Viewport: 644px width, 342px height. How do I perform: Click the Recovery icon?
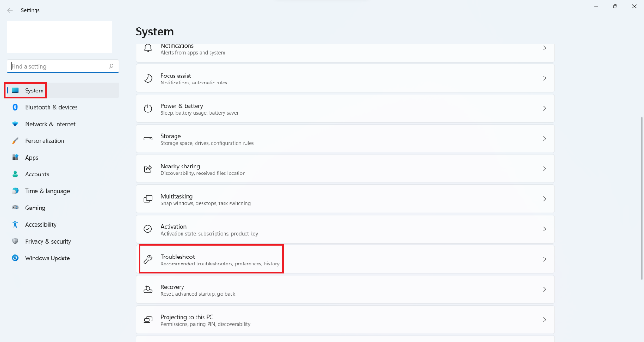click(148, 289)
